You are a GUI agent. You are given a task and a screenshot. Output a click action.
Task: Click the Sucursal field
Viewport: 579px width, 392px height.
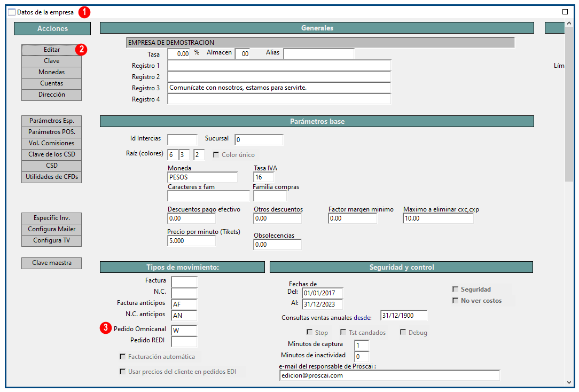pos(259,140)
